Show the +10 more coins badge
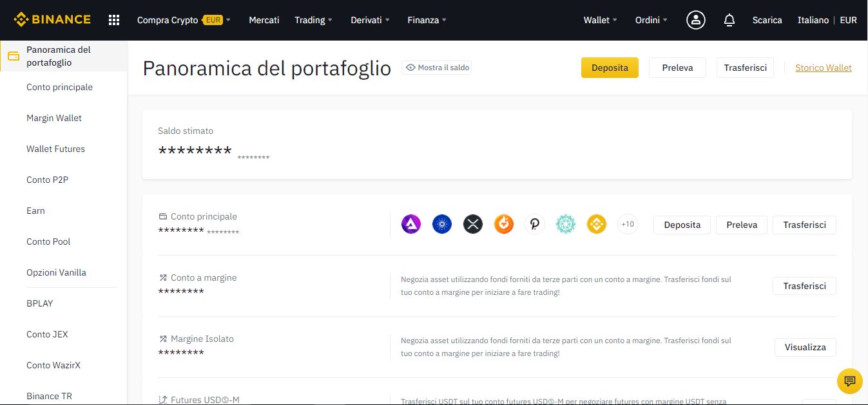 click(628, 224)
